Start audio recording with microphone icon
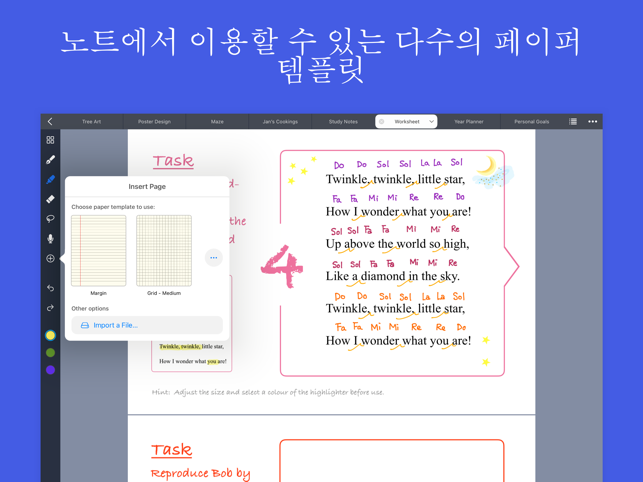 pyautogui.click(x=50, y=238)
